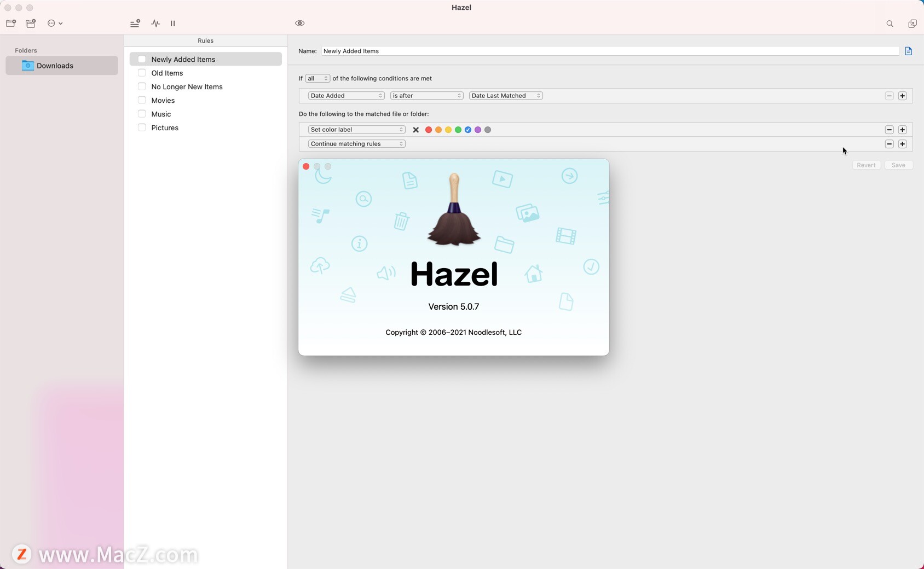Pick the blue checked color label
The height and width of the screenshot is (569, 924).
coord(468,130)
